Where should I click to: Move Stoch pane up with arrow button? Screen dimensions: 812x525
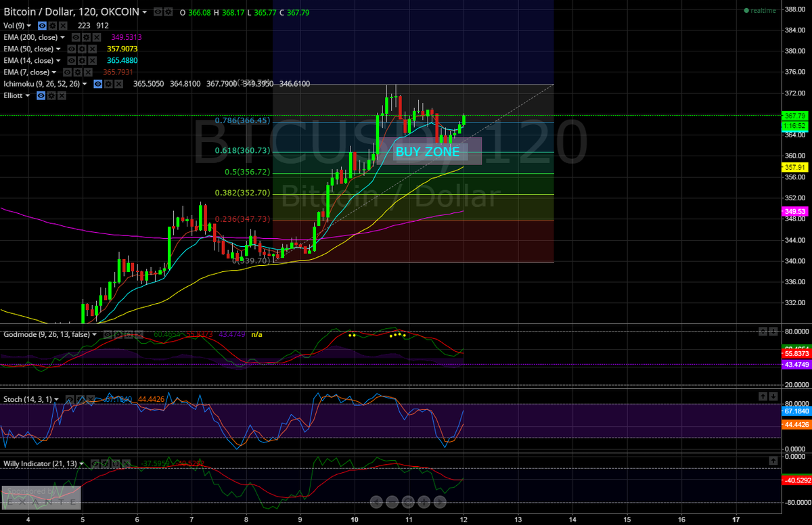[x=763, y=395]
